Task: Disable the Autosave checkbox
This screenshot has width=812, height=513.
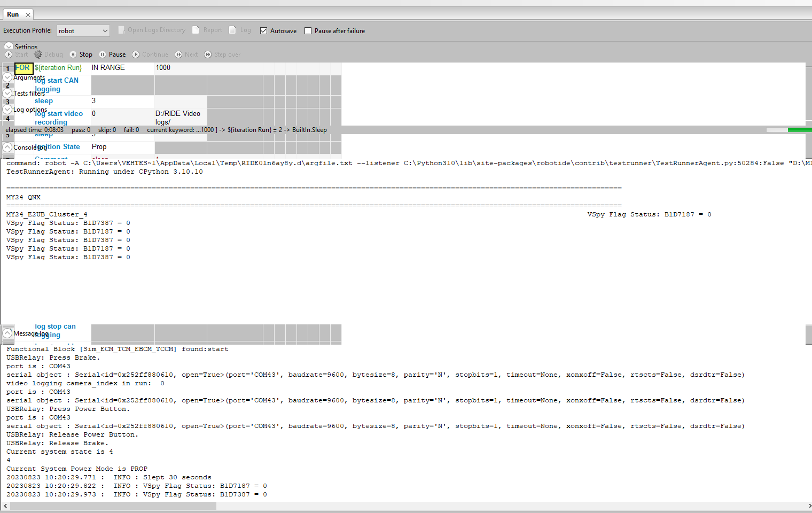Action: (263, 30)
